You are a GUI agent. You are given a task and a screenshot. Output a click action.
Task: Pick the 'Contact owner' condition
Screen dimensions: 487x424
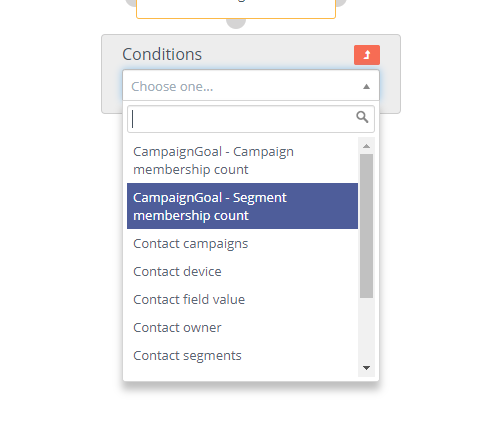(x=242, y=327)
